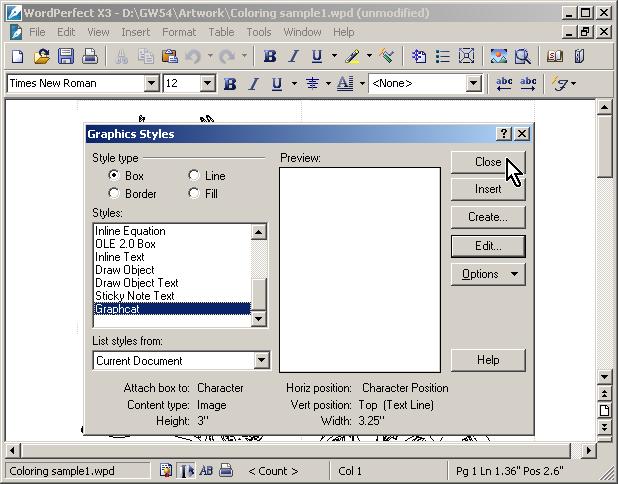Click the Cut scissors icon
This screenshot has height=484, width=618.
tap(121, 56)
